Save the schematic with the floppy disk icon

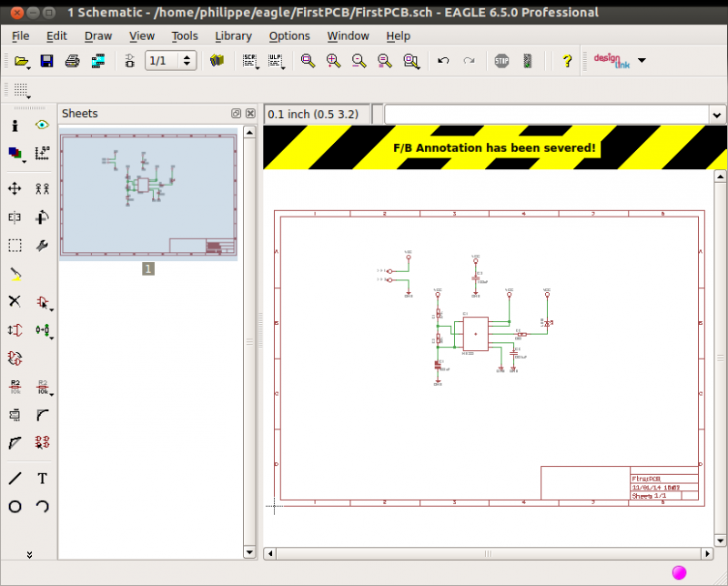pyautogui.click(x=46, y=61)
